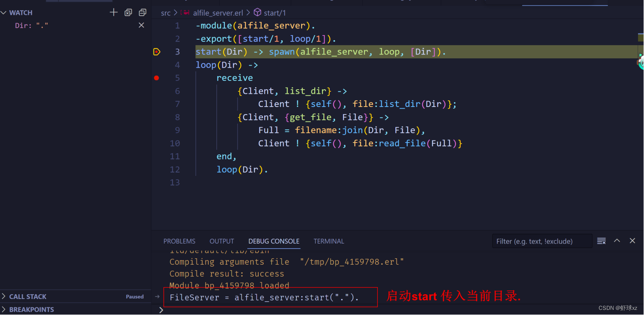Add a new watch expression
Viewport: 644px width, 315px height.
click(x=113, y=12)
